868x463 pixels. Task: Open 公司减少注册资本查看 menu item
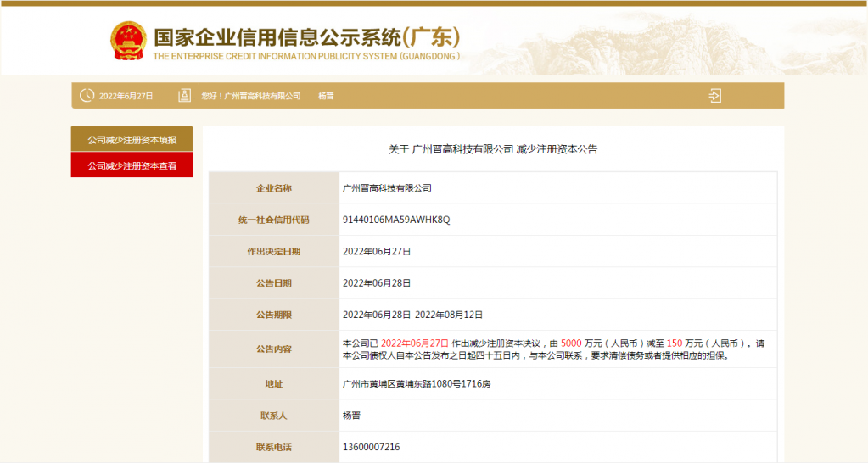tap(132, 165)
